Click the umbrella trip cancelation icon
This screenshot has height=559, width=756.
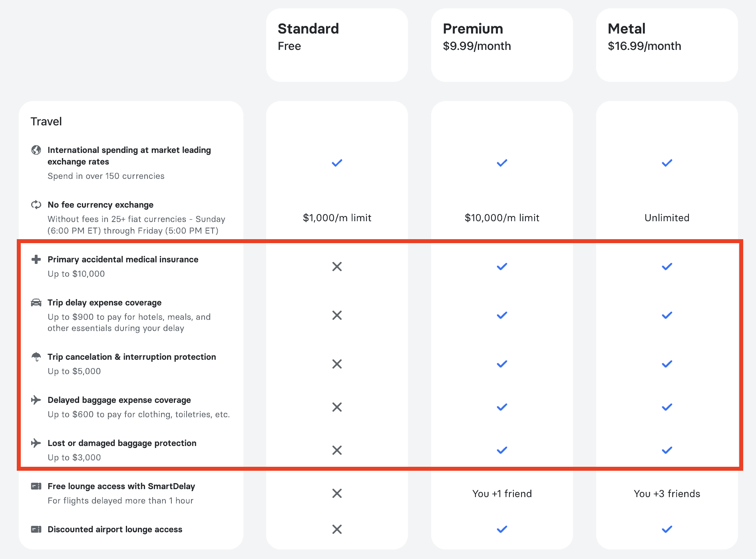tap(36, 357)
